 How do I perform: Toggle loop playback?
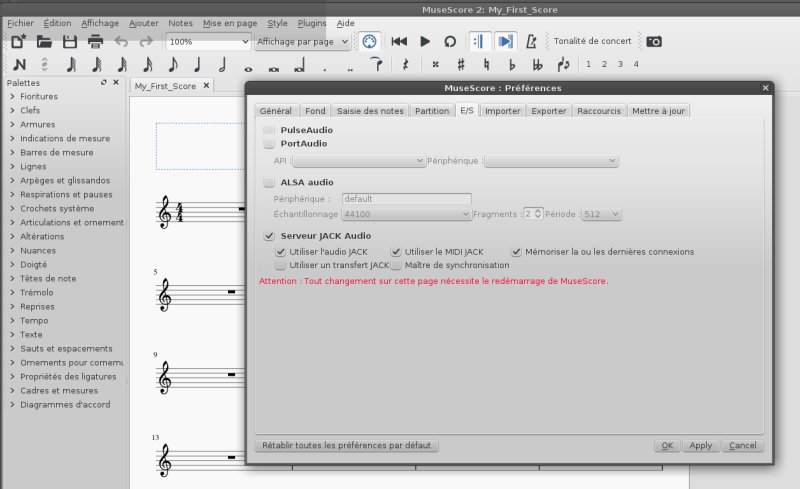tap(450, 41)
